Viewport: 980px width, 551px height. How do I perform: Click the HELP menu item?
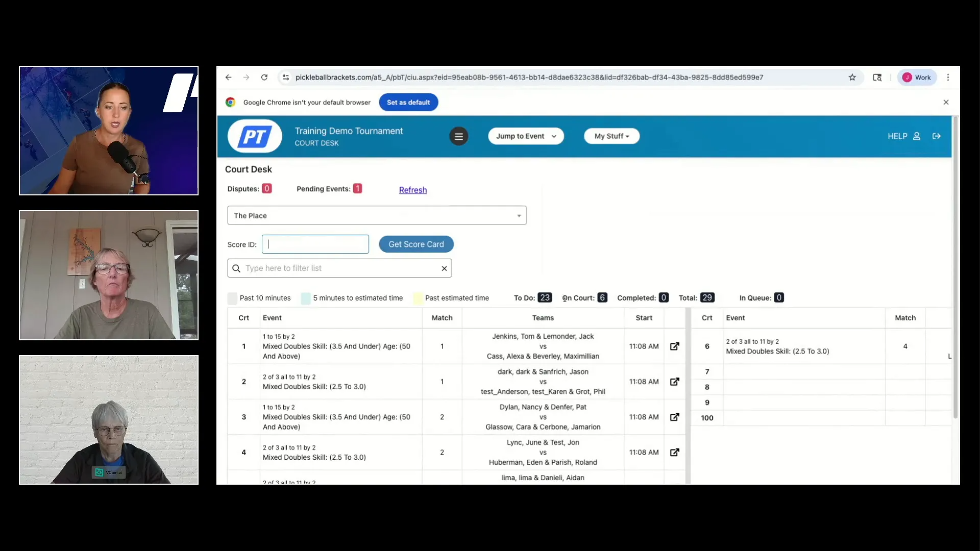[897, 136]
